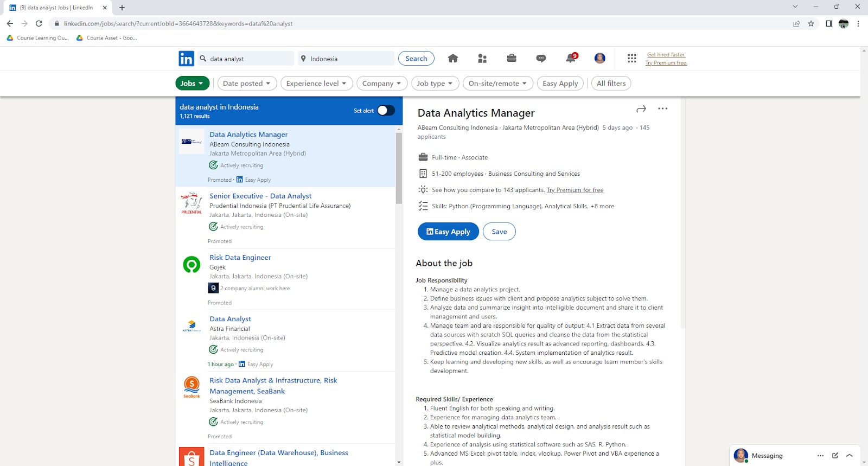Screen dimensions: 868x466
Task: Open Course Learning bookmark
Action: 38,38
